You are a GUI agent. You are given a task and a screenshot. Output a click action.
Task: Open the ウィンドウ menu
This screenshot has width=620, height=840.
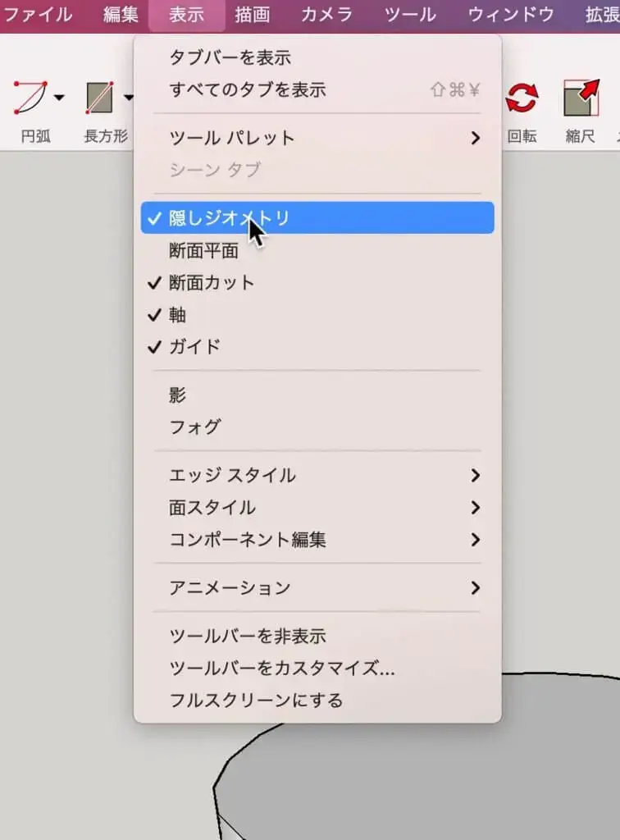[511, 15]
